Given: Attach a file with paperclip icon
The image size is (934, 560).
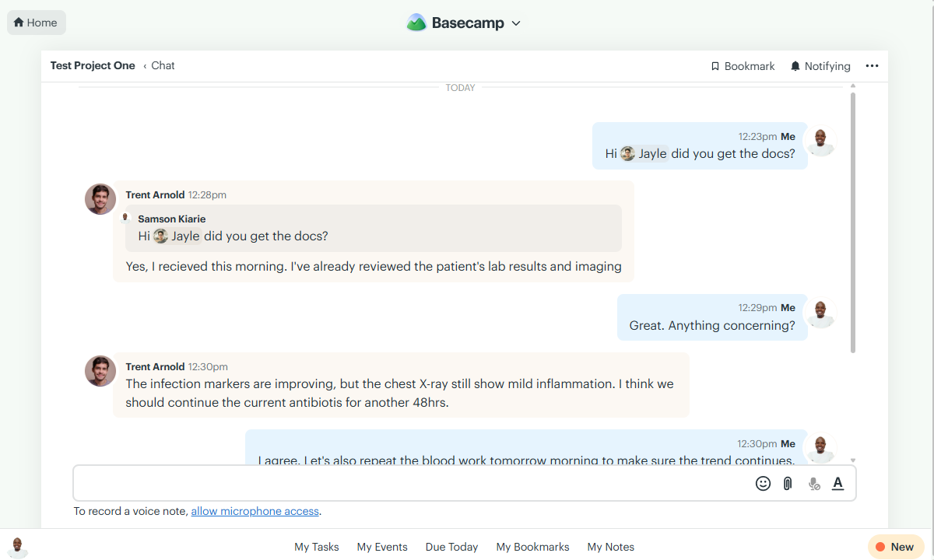Looking at the screenshot, I should click(788, 483).
